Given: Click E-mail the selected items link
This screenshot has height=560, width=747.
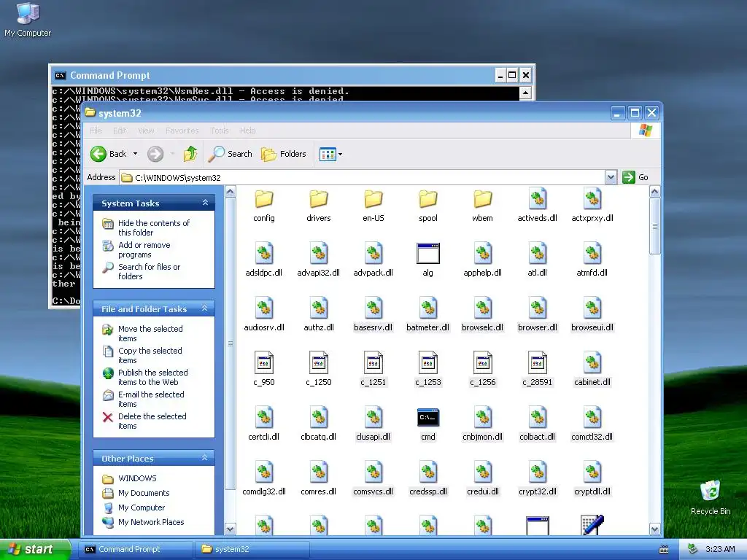Looking at the screenshot, I should click(x=150, y=399).
